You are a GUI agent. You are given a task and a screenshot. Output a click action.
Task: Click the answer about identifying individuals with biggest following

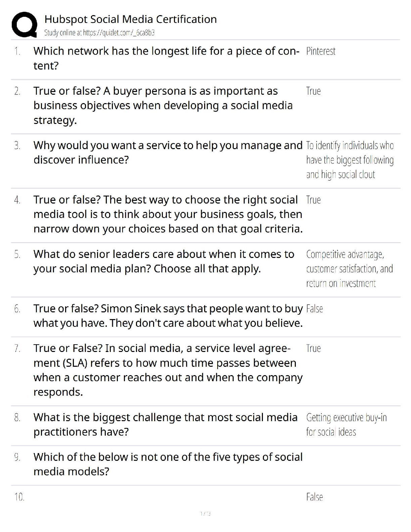(x=350, y=160)
